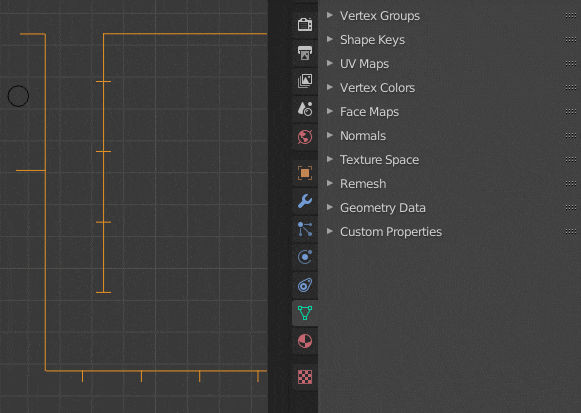Expand the Geometry Data panel
Image resolution: width=581 pixels, height=413 pixels.
click(x=329, y=207)
